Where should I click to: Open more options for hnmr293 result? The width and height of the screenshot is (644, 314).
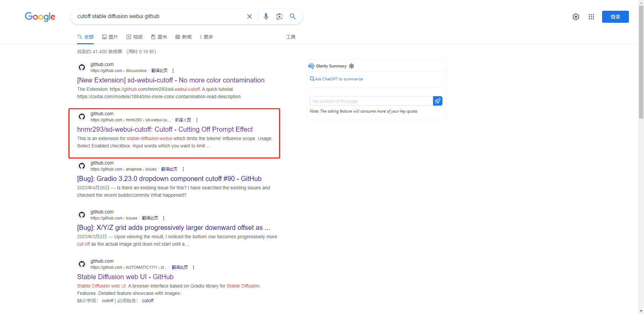pyautogui.click(x=197, y=120)
